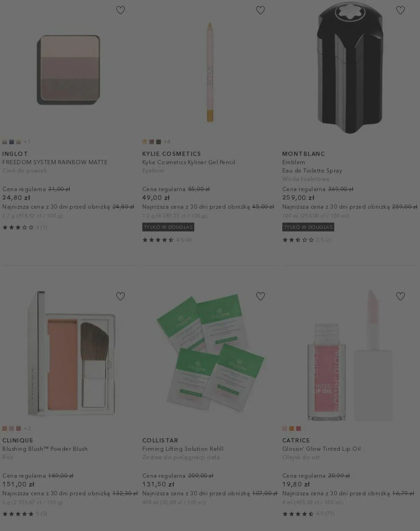
Task: Add Collistar Firming Lifting Refill to favorites
Action: [x=260, y=296]
